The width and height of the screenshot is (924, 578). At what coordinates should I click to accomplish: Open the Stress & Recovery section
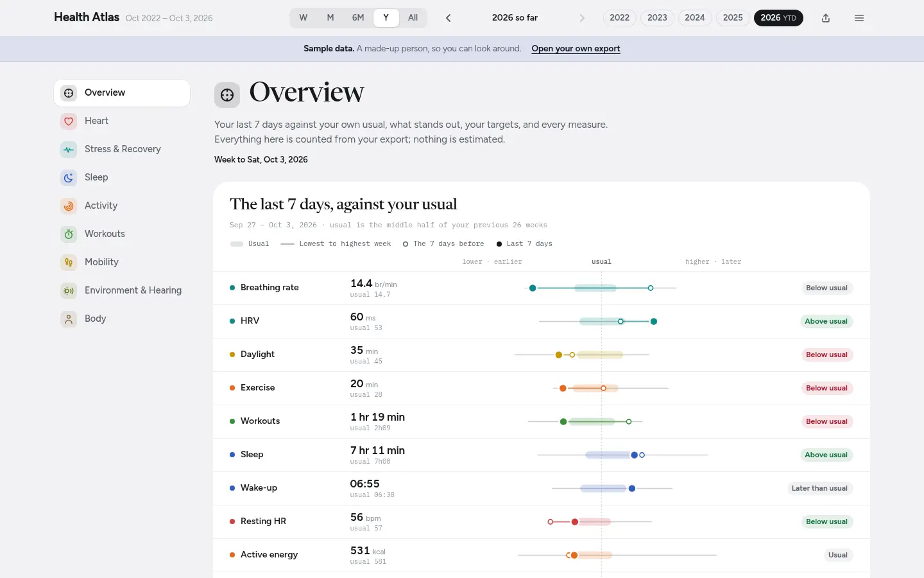pos(122,150)
